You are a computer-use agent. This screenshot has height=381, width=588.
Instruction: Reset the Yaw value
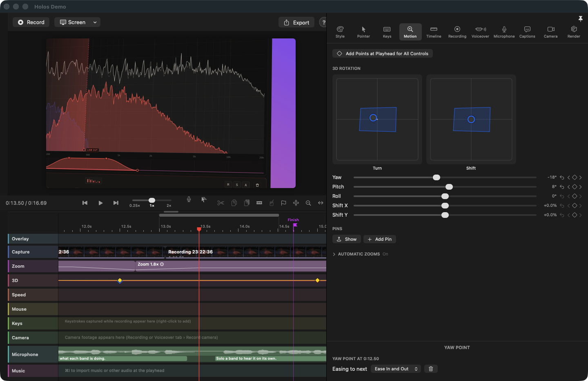(x=562, y=177)
